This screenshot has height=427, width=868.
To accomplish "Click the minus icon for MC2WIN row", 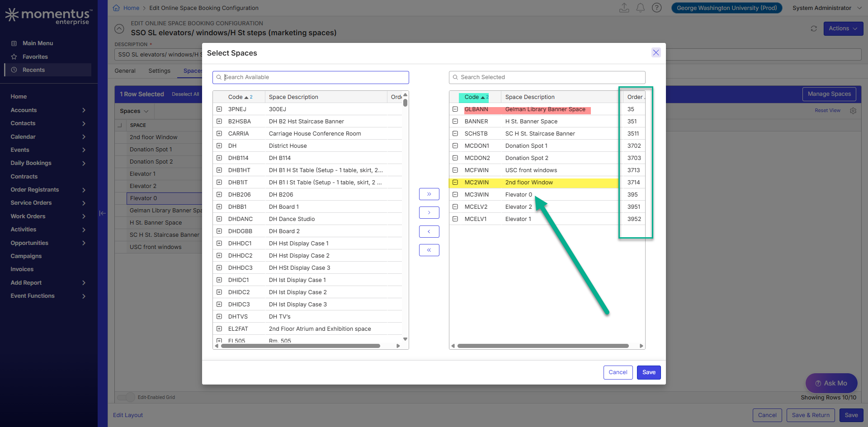I will pyautogui.click(x=455, y=182).
